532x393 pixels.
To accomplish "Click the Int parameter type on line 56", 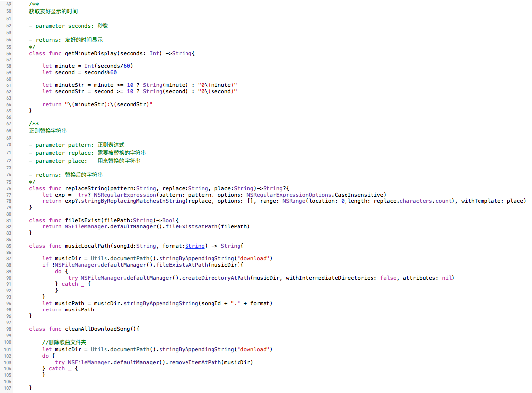I will tap(154, 53).
